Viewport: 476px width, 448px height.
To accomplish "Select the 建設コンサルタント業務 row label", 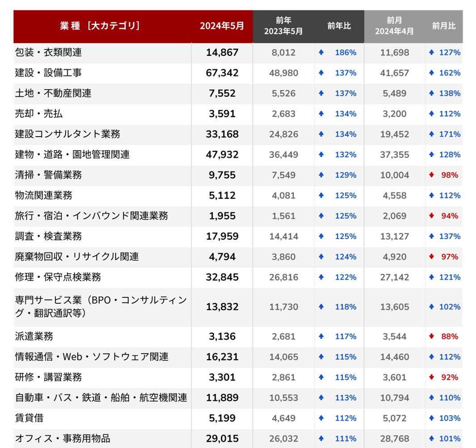I will coord(67,134).
